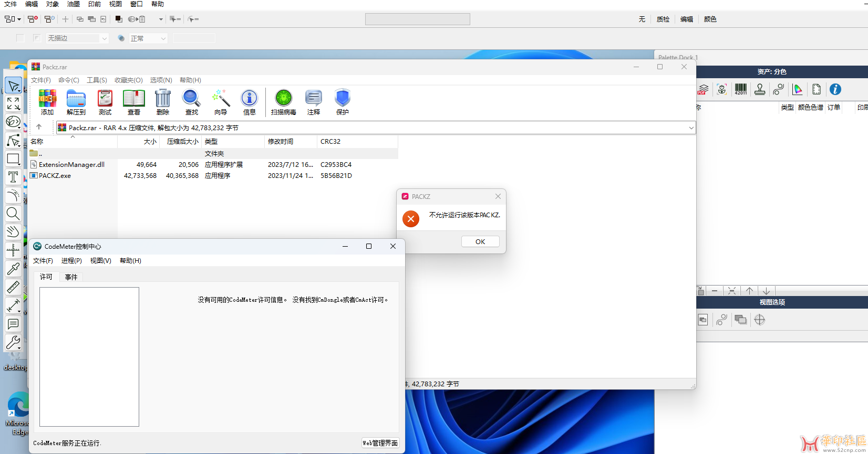Click the 编辑 button in PACKZ top bar
Viewport: 868px width, 454px height.
coord(687,19)
